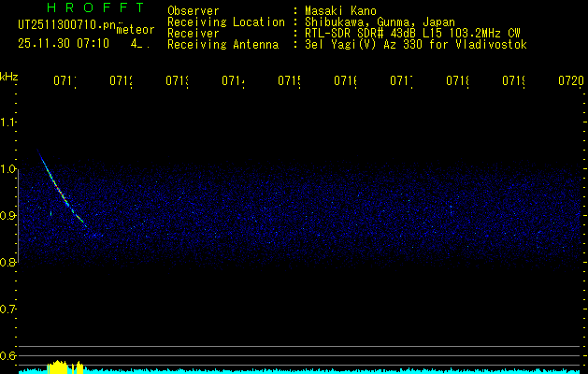The image size is (588, 374).
Task: Click the meteor label under the filename
Action: (135, 30)
